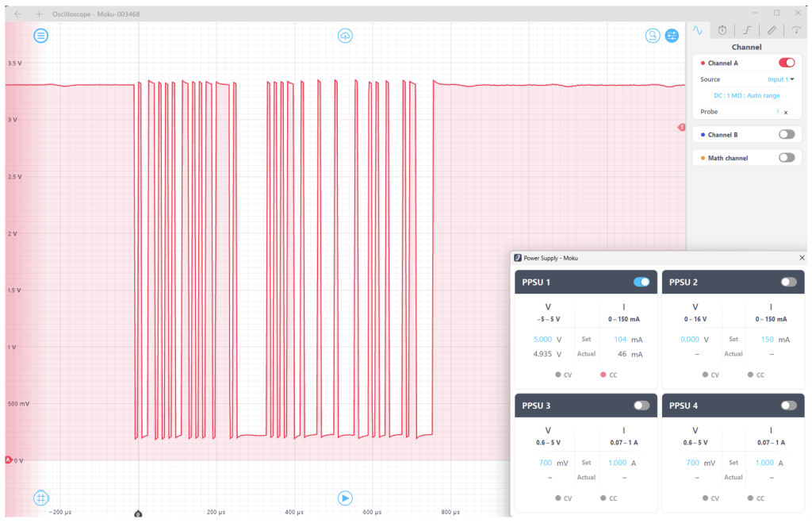Click the Channel A label

click(x=723, y=63)
